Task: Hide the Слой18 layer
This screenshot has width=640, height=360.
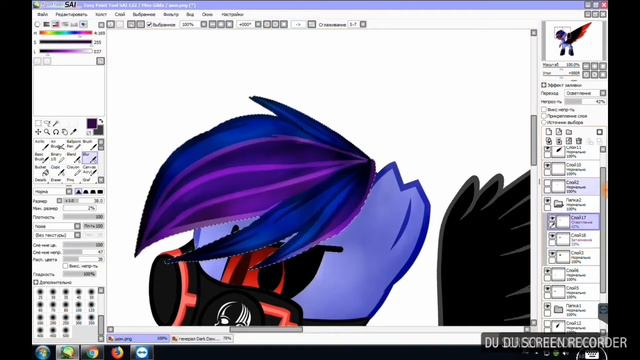Action: 552,236
